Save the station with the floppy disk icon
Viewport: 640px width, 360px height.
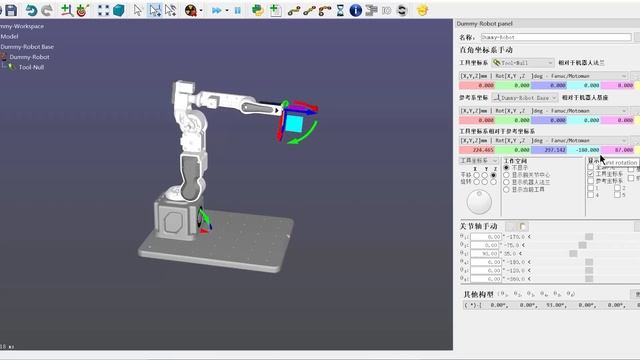pyautogui.click(x=11, y=10)
